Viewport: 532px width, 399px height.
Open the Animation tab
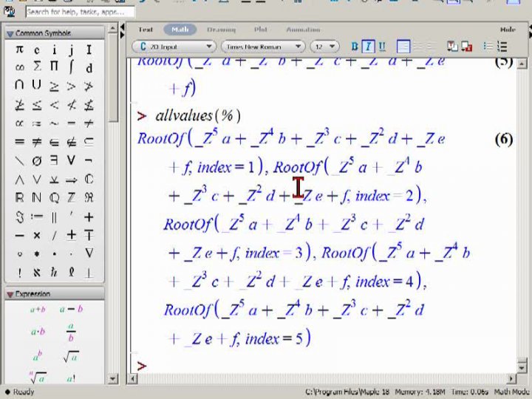pyautogui.click(x=303, y=30)
